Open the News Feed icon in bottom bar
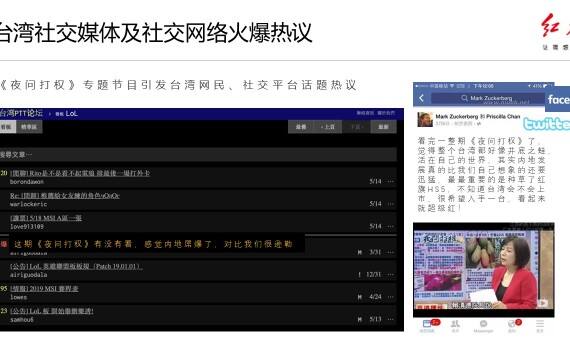 [427, 324]
